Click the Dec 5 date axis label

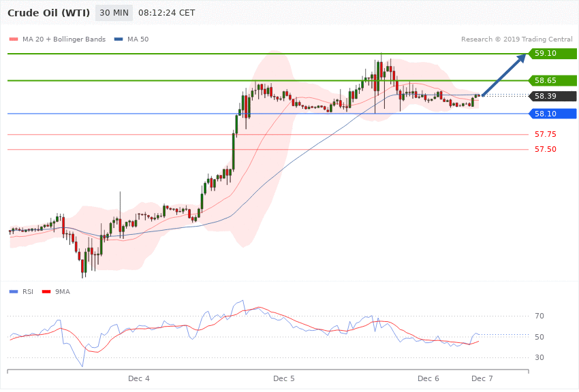pos(284,378)
